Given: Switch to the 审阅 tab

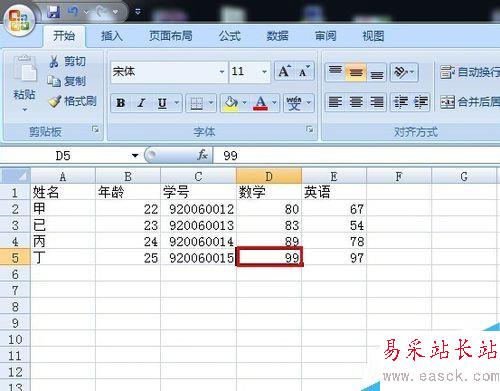Looking at the screenshot, I should coord(325,36).
